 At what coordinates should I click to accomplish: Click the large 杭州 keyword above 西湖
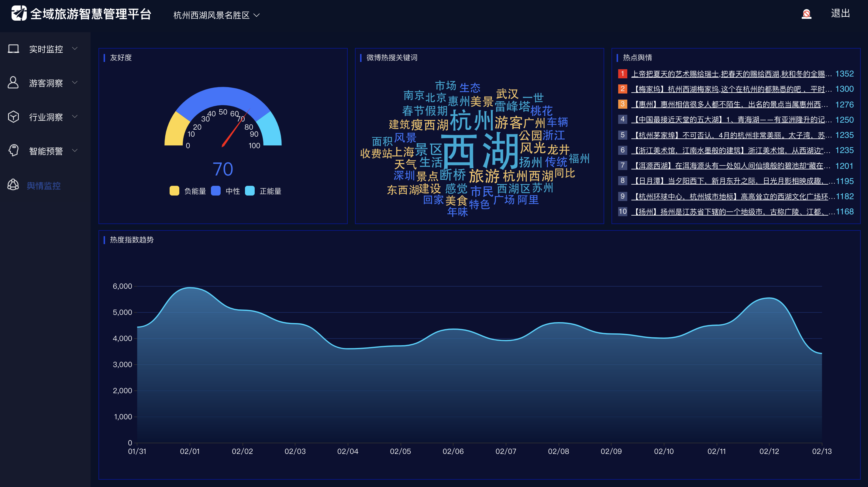472,120
